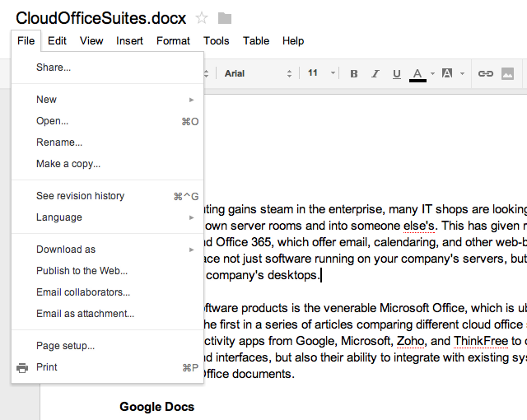The height and width of the screenshot is (420, 527).
Task: Click the word "ThinkFree" in the document
Action: [x=481, y=341]
